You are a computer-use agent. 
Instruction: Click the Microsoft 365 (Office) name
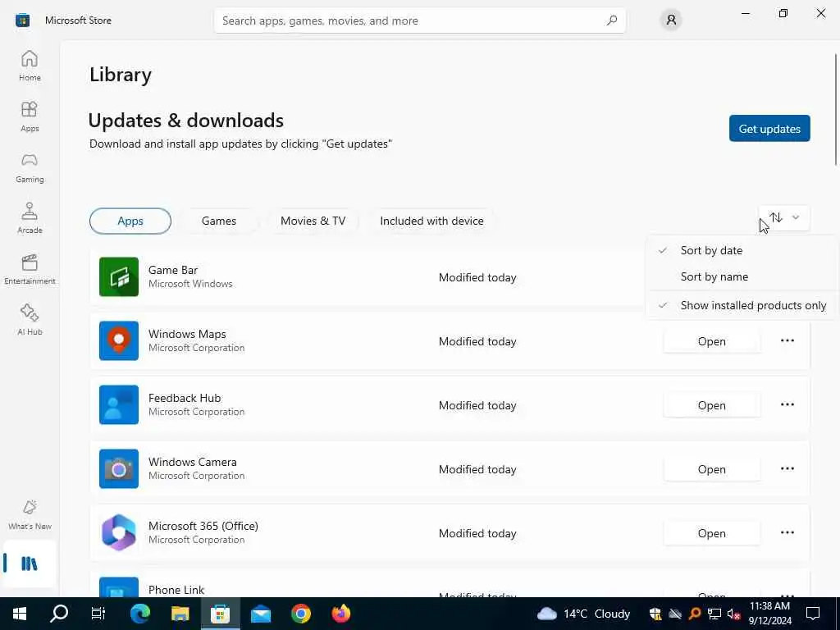coord(203,526)
